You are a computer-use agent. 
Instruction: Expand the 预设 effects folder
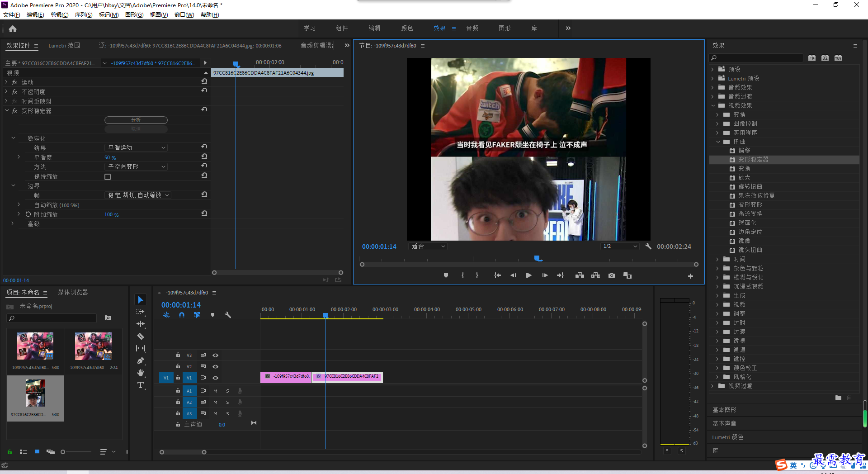(x=712, y=69)
